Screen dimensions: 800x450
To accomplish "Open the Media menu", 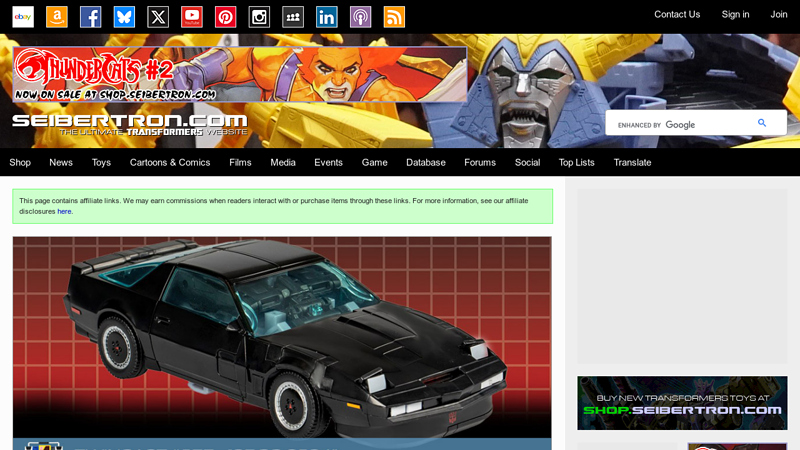I will 283,162.
